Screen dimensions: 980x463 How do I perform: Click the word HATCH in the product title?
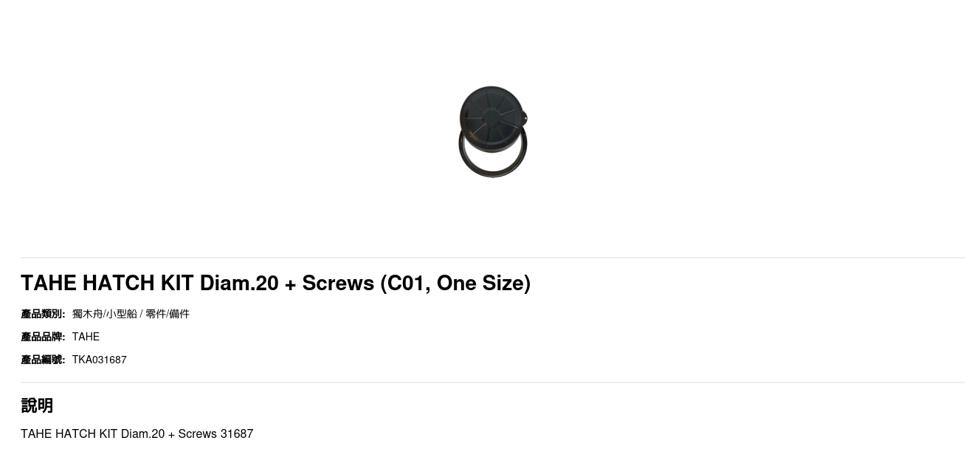coord(118,284)
